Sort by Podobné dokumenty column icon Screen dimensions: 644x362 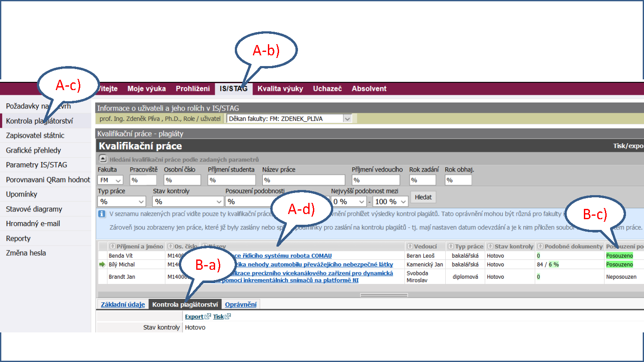tap(541, 246)
